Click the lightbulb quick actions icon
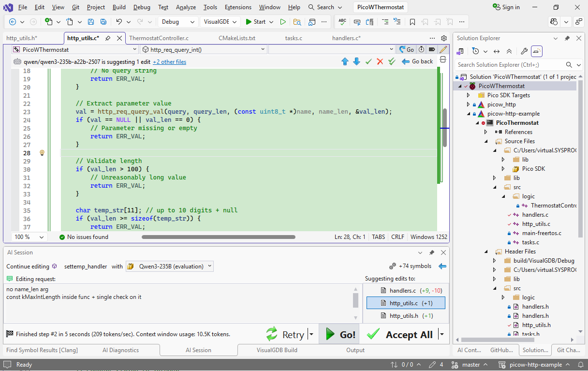Screen dimensions: 588x371 point(42,153)
